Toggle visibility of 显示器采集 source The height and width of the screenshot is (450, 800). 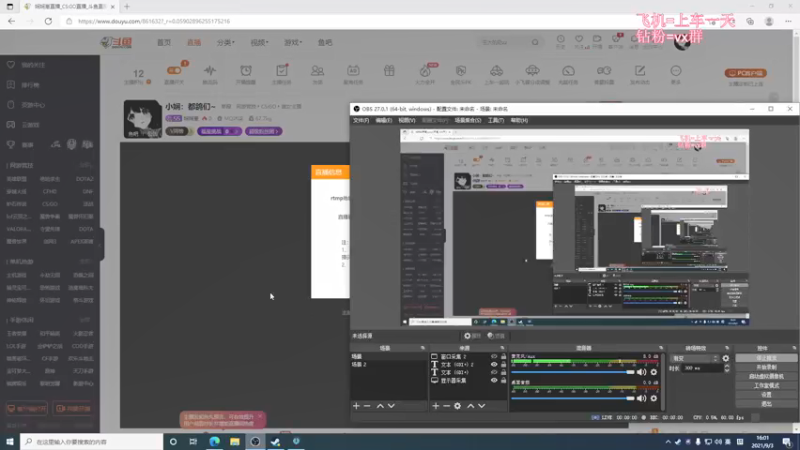click(x=493, y=380)
